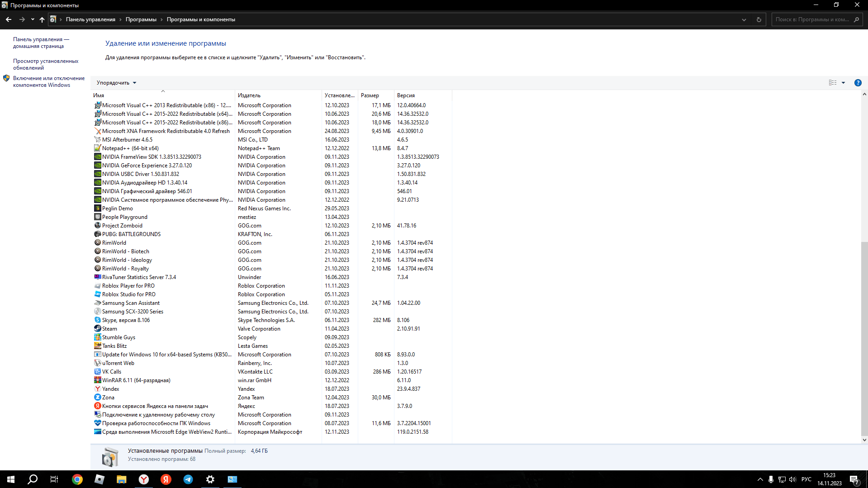Image resolution: width=868 pixels, height=488 pixels.
Task: Sort by the Размер column header
Action: point(376,95)
